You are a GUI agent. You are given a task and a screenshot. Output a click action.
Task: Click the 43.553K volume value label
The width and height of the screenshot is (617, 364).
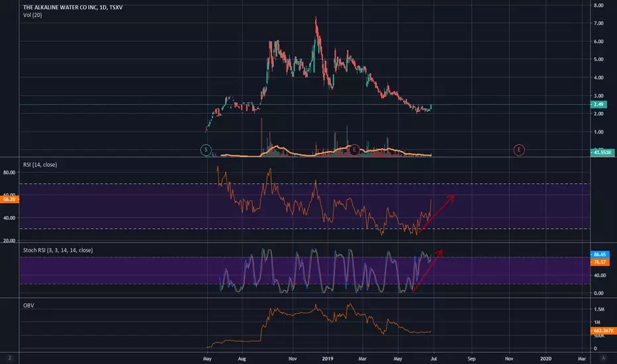pyautogui.click(x=602, y=152)
